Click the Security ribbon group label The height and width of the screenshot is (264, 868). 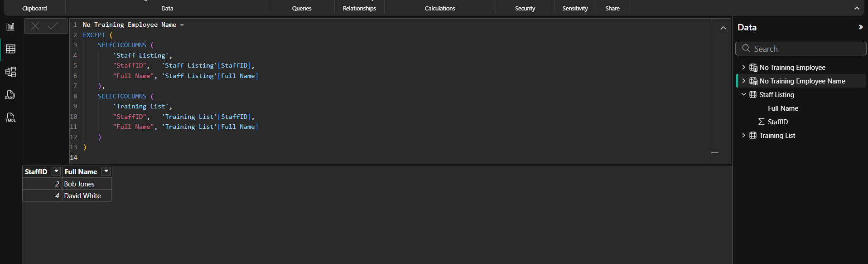525,8
